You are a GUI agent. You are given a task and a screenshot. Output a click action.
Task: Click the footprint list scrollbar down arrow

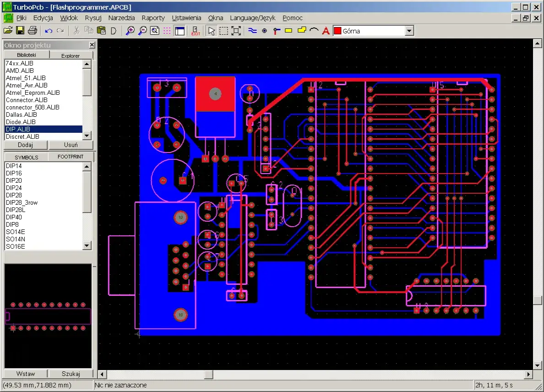click(87, 246)
